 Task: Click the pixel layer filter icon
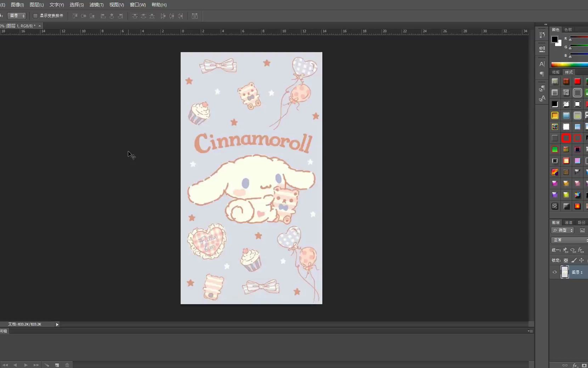tap(582, 230)
